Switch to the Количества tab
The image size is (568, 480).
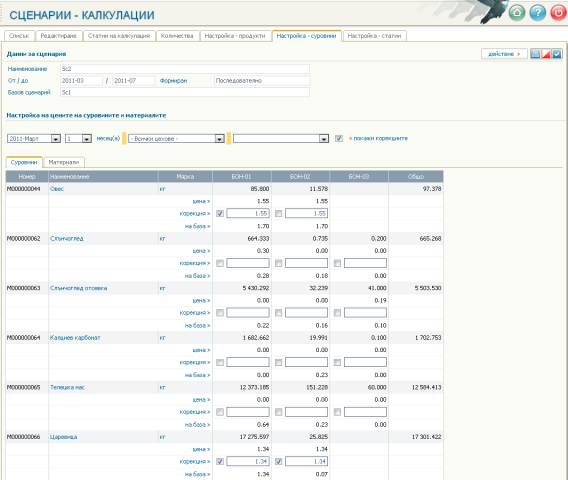pos(177,36)
